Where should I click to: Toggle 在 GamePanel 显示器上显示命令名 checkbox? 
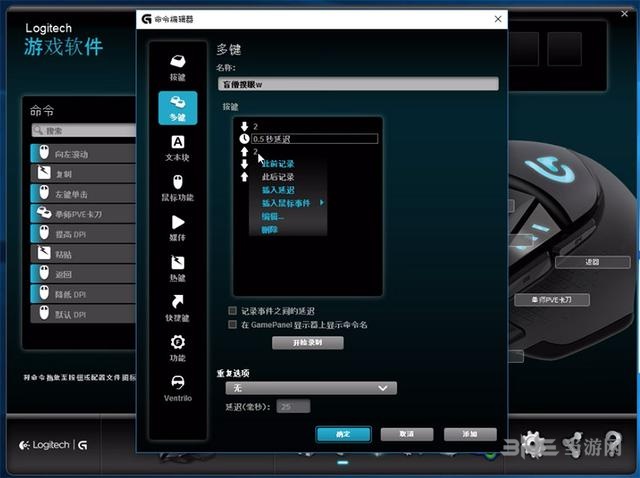tap(232, 325)
